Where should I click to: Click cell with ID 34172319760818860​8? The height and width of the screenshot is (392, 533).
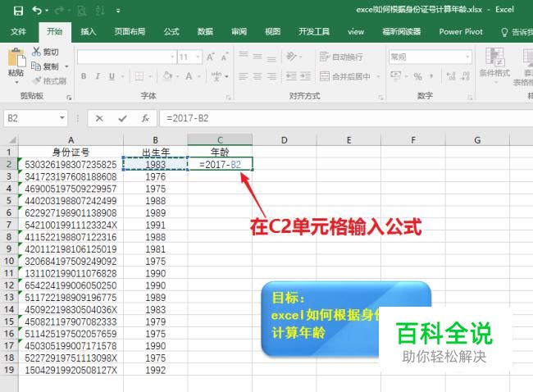[71, 177]
